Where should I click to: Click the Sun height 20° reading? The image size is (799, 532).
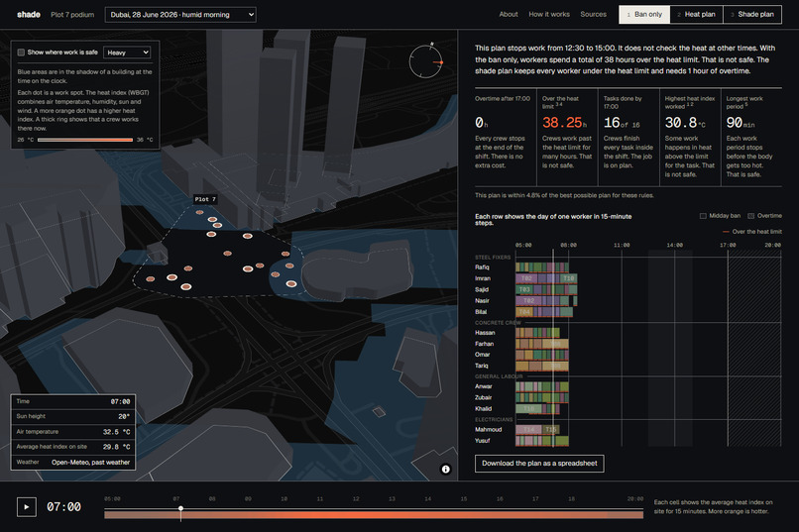[x=73, y=416]
